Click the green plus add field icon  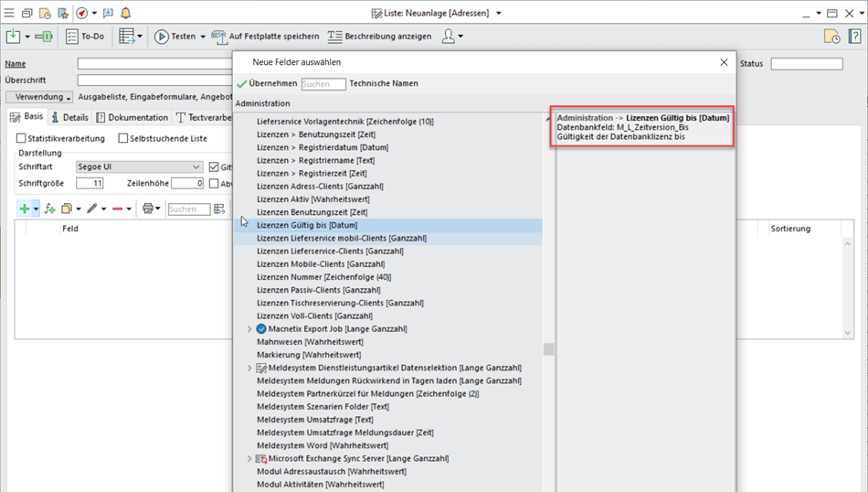[x=24, y=209]
